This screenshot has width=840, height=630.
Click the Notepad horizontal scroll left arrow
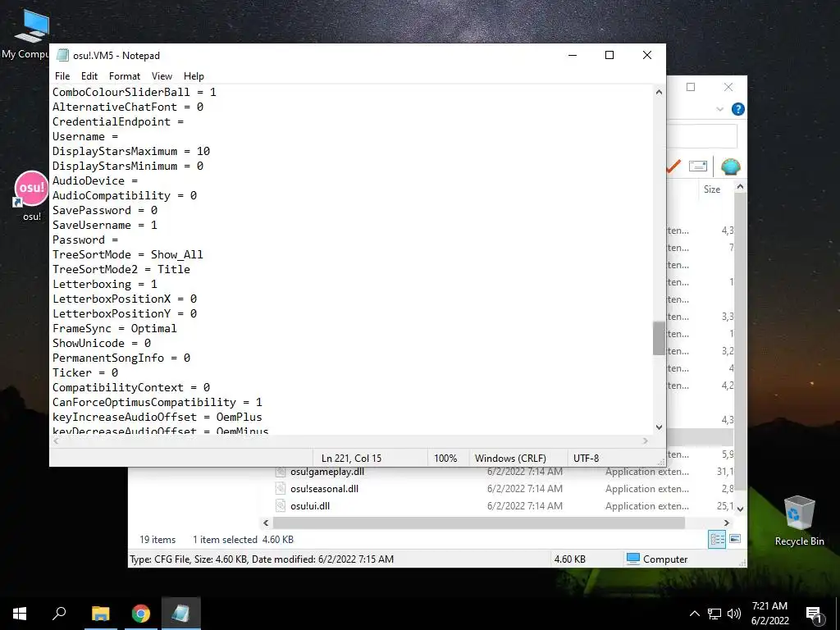pyautogui.click(x=57, y=441)
